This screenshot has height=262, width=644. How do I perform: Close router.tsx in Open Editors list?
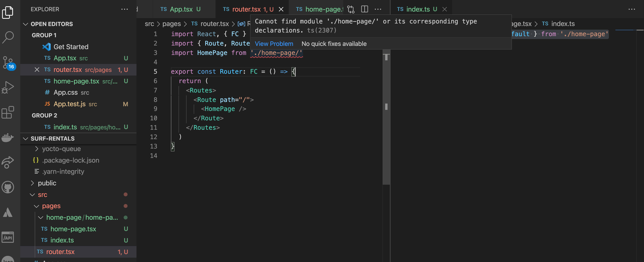pyautogui.click(x=37, y=70)
